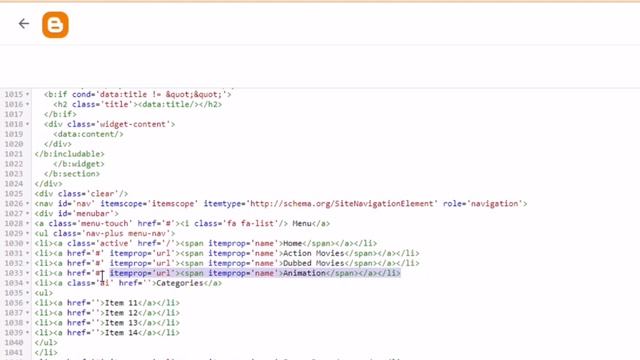Click 'nav-plus menu-nav' class value
This screenshot has width=640, height=360.
[x=128, y=233]
